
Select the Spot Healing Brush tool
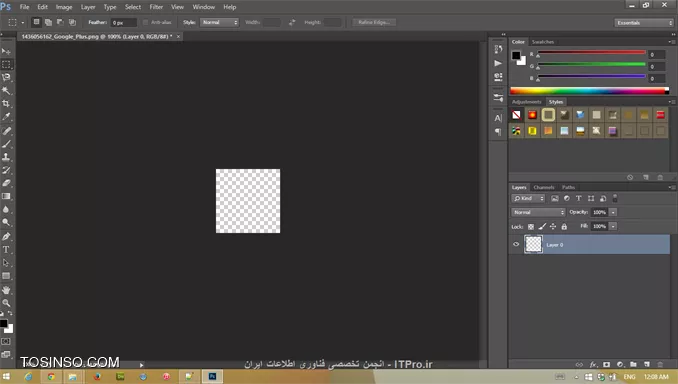pyautogui.click(x=6, y=131)
